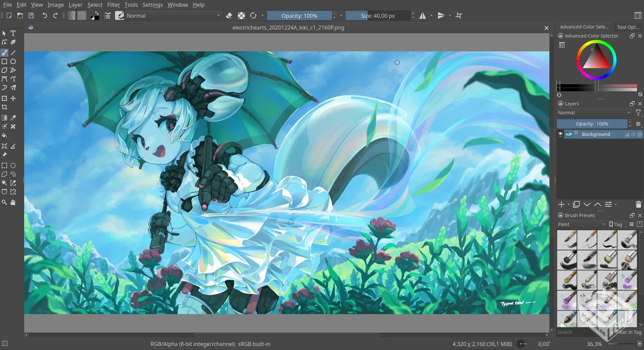Viewport: 644px width, 350px height.
Task: Select the Polygonal Selection tool
Action: 4,174
